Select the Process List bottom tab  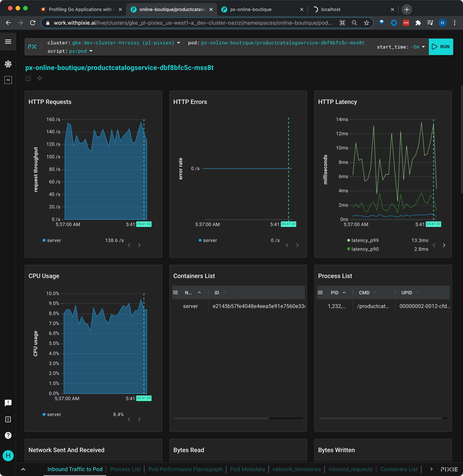(125, 469)
